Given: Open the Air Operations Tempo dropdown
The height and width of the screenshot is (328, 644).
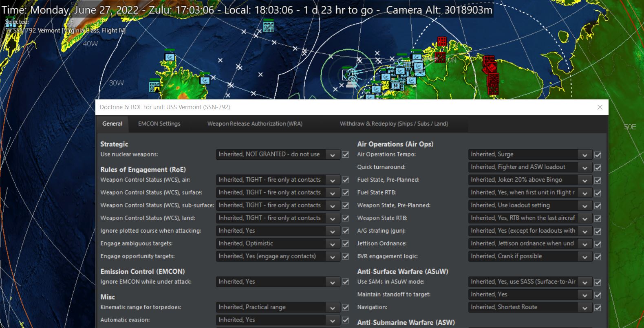Looking at the screenshot, I should (x=530, y=154).
